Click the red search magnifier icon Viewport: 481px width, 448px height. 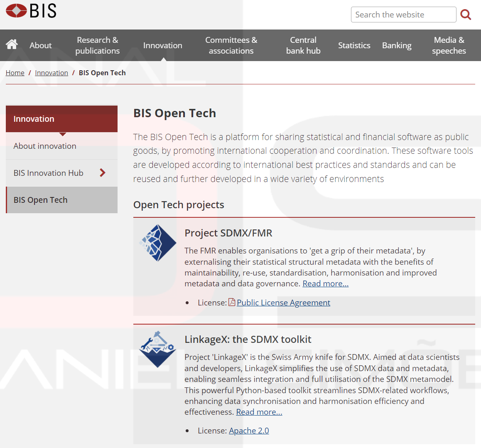[x=465, y=15]
